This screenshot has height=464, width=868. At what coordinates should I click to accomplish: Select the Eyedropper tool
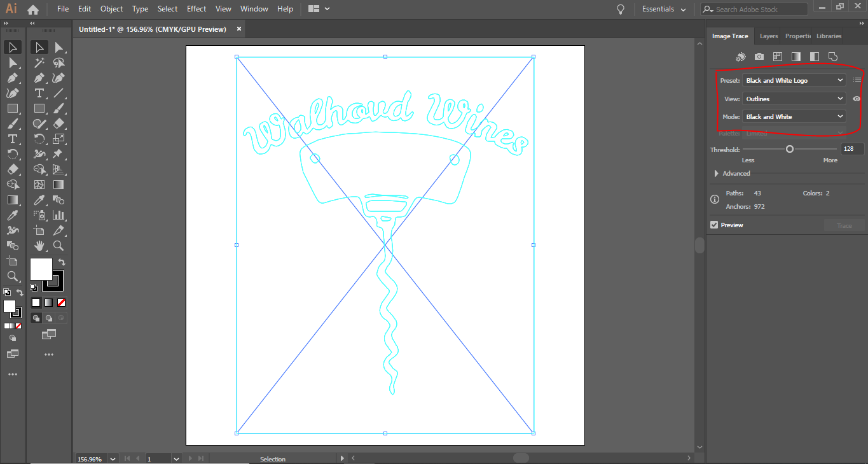[x=39, y=200]
